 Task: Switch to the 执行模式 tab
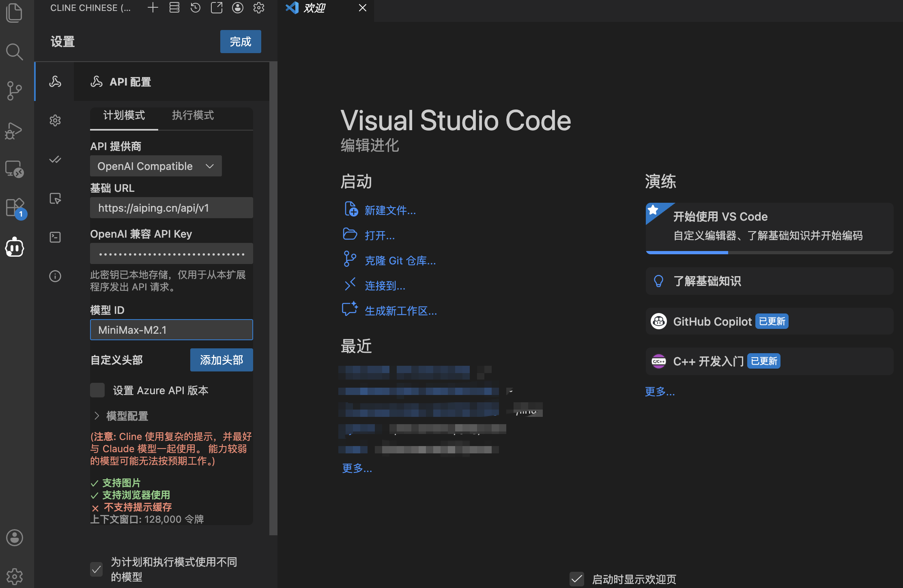click(193, 116)
